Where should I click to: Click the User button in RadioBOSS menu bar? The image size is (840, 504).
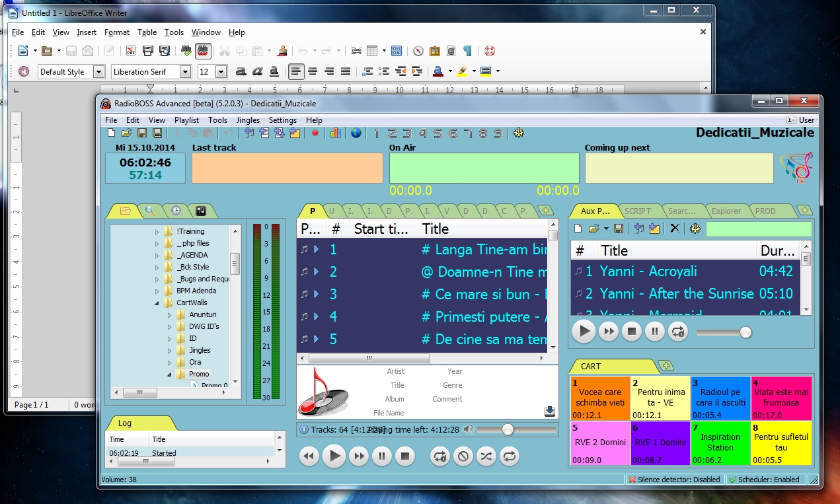pos(801,120)
